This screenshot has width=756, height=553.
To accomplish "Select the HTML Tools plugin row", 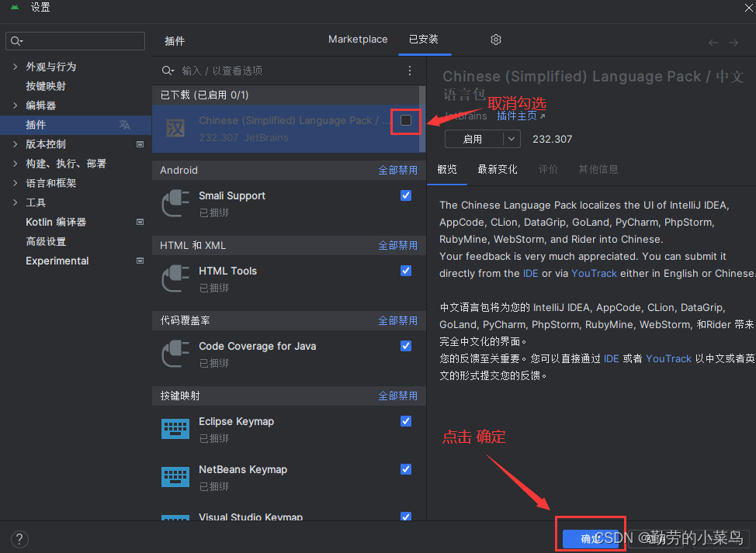I will pos(288,278).
